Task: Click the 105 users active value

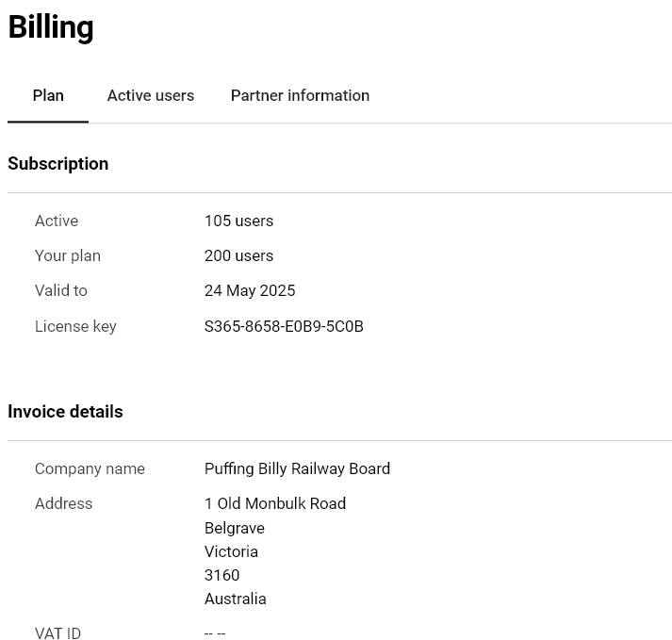Action: tap(238, 221)
